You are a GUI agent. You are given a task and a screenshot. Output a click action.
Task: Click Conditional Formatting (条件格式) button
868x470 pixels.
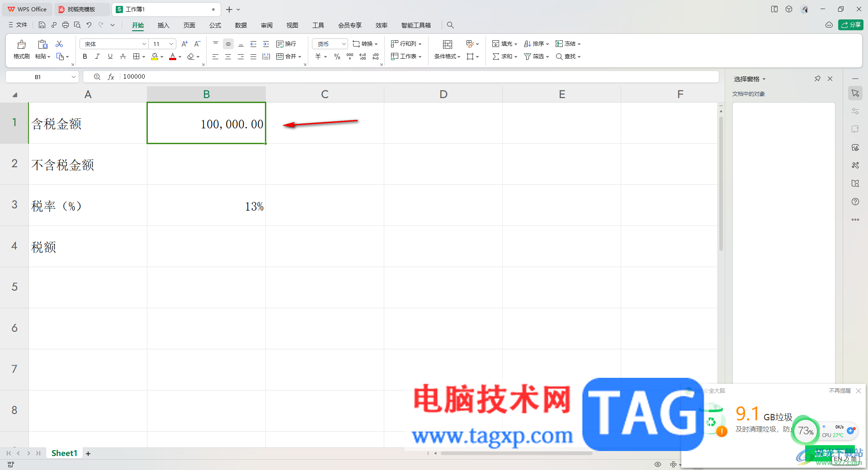[447, 50]
